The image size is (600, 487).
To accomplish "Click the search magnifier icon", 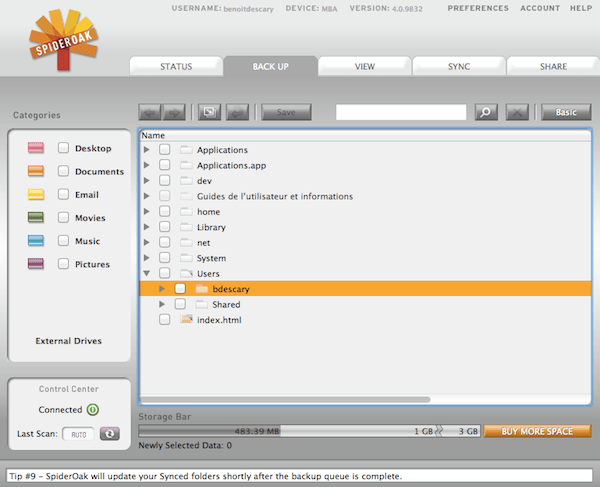I will (486, 112).
